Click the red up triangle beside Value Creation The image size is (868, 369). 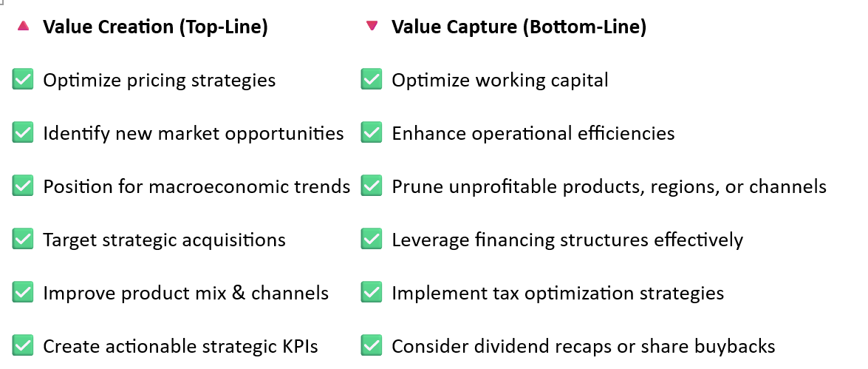click(x=23, y=25)
